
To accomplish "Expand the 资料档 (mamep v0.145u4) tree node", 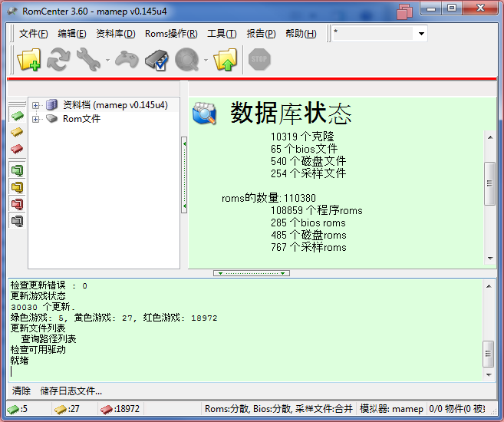I will pos(36,105).
